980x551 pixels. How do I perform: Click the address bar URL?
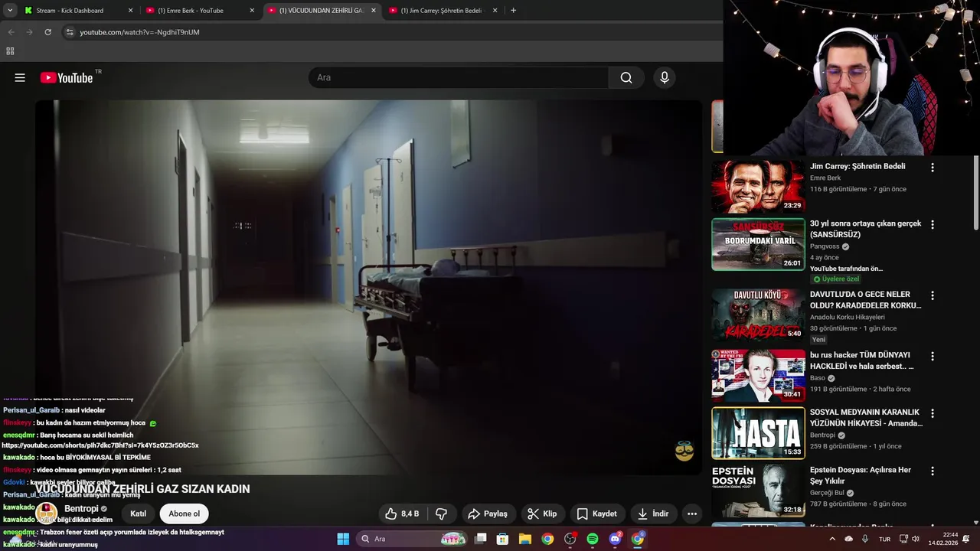tap(139, 32)
